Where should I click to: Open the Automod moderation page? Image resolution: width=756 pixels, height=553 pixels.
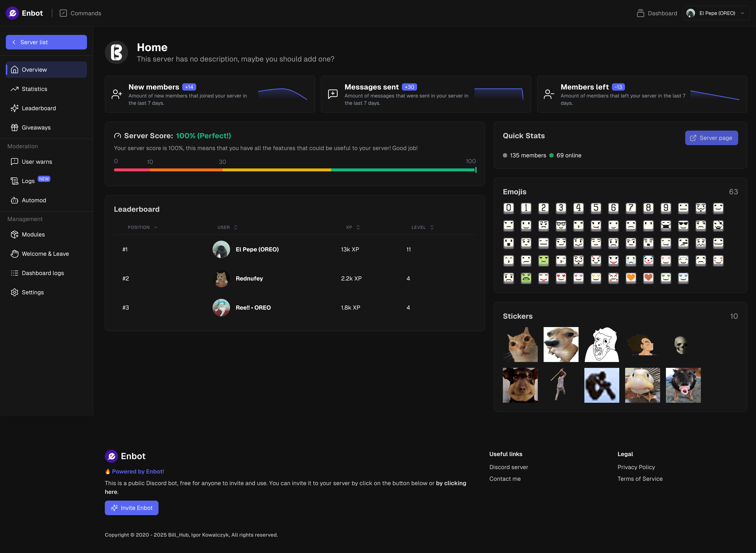pos(34,200)
